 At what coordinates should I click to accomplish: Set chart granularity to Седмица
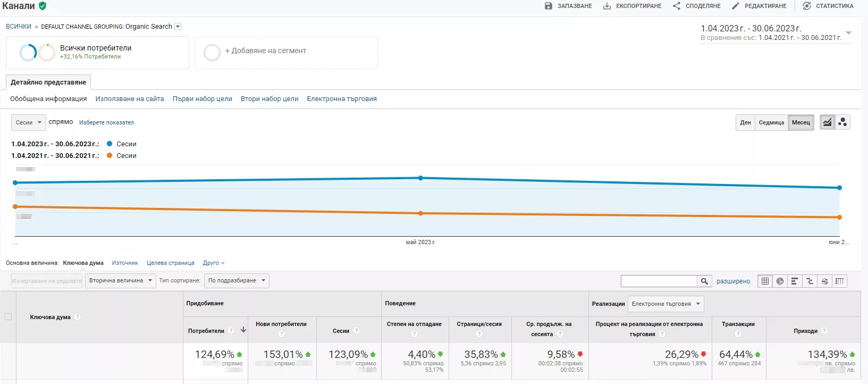click(x=771, y=122)
